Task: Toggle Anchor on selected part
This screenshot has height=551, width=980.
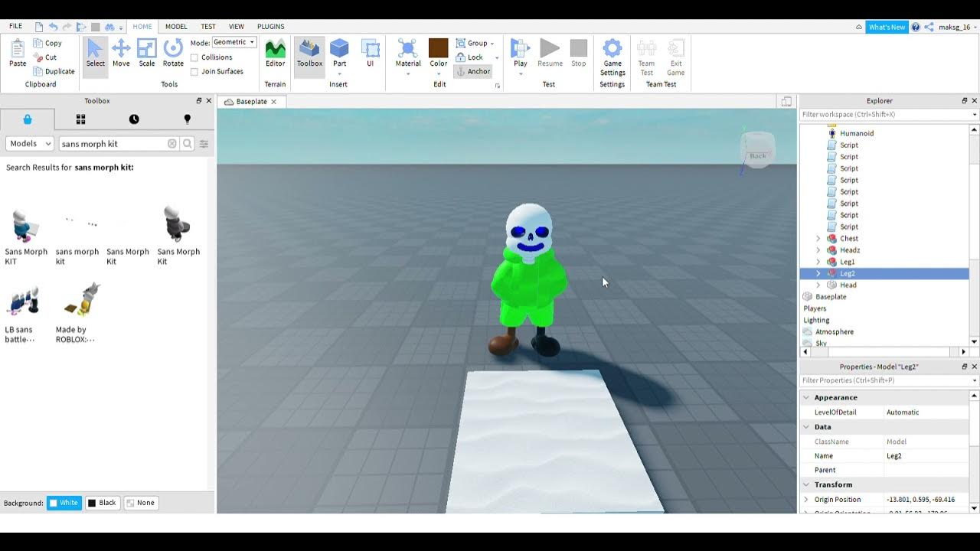Action: pyautogui.click(x=472, y=71)
